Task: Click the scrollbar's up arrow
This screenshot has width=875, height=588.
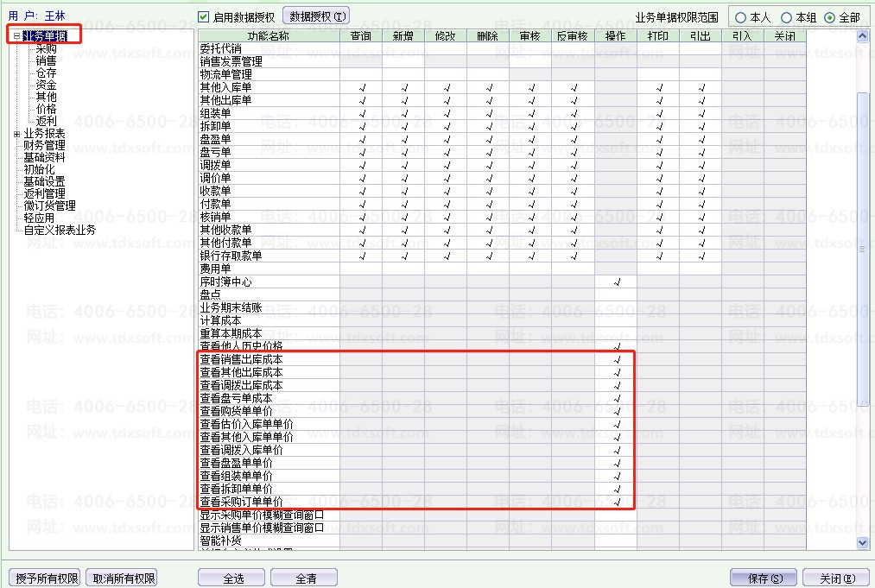Action: 862,36
